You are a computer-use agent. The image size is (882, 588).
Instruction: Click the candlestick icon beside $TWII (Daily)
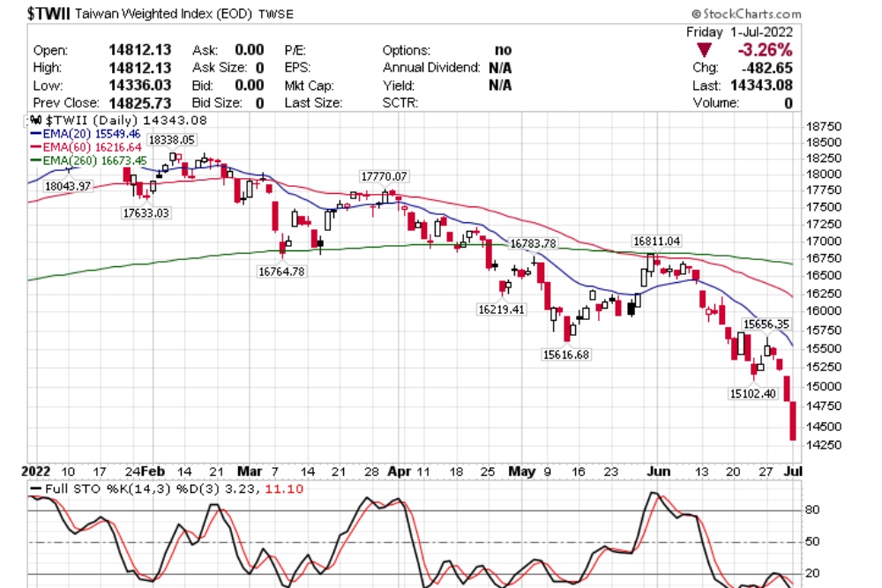[x=35, y=120]
